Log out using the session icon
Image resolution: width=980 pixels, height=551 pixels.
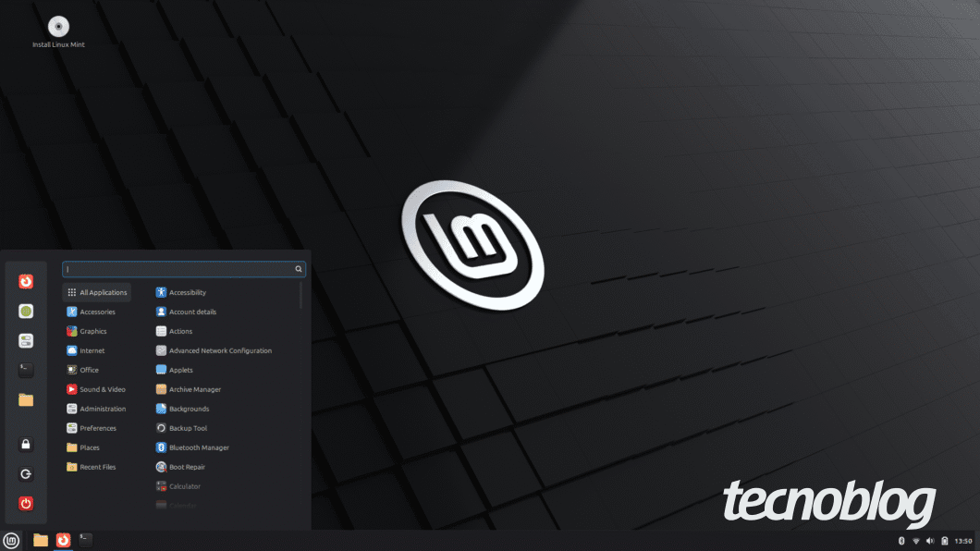coord(26,473)
